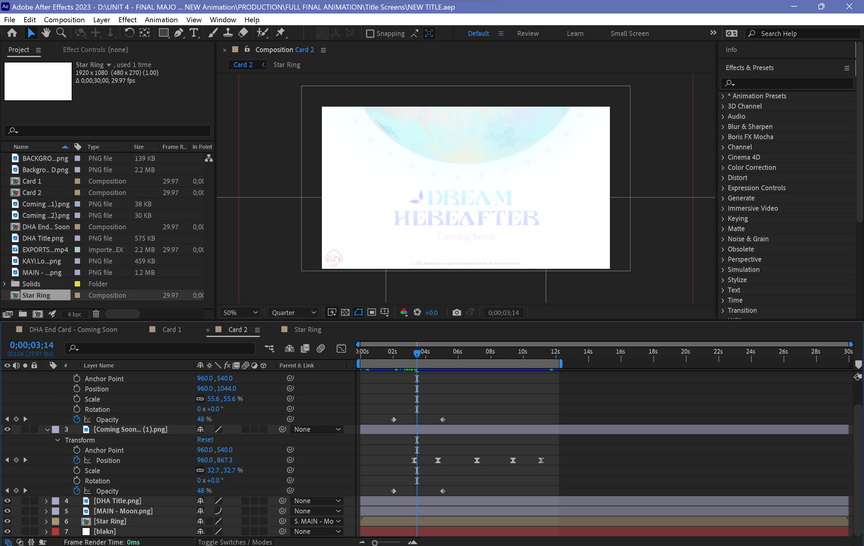The height and width of the screenshot is (546, 864).
Task: Select the Rotation tool
Action: pyautogui.click(x=129, y=33)
